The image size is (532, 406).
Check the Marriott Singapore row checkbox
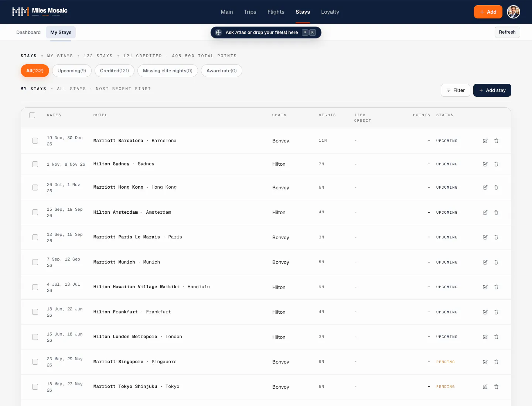[35, 362]
